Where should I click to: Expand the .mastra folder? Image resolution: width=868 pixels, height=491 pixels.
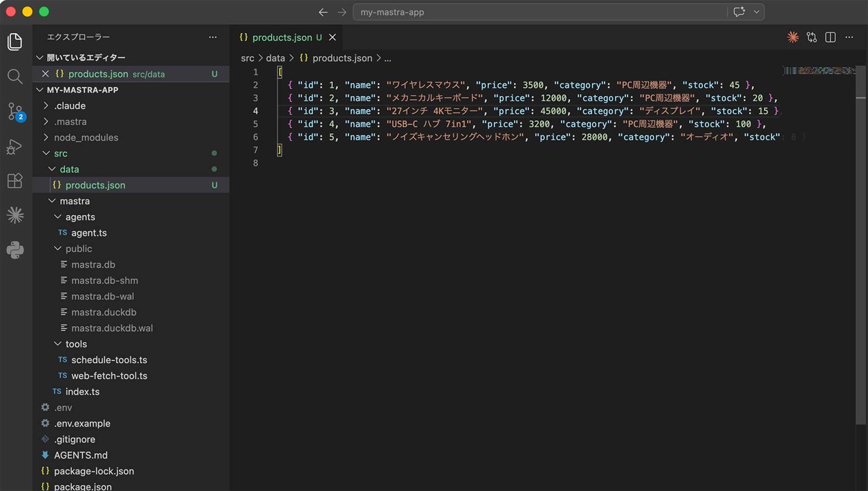tap(131, 121)
